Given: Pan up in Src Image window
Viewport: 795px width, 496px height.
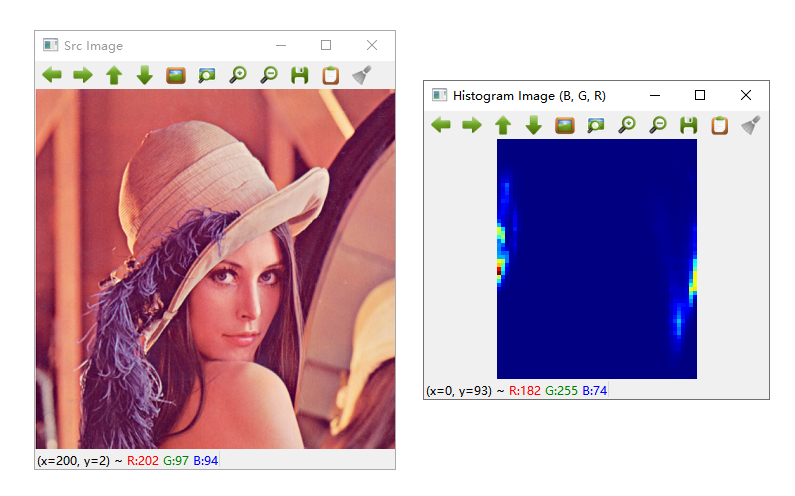Looking at the screenshot, I should tap(114, 75).
